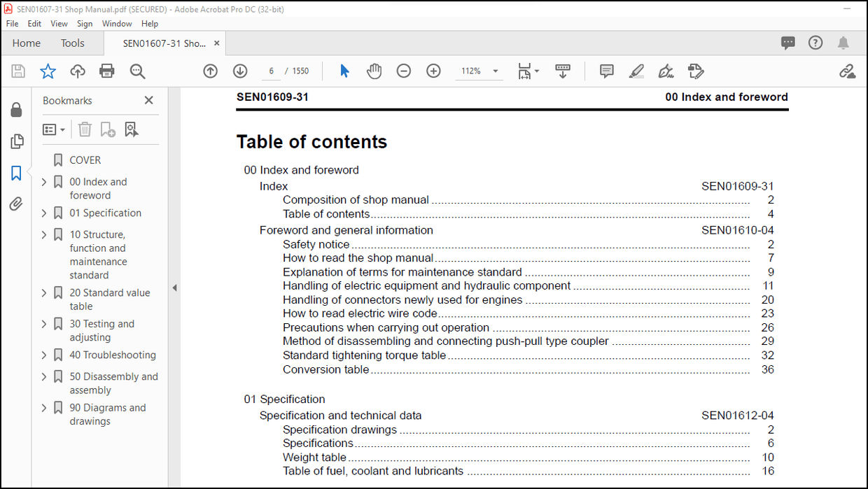Screen dimensions: 868x489
Task: Go to previous page arrow
Action: point(211,71)
